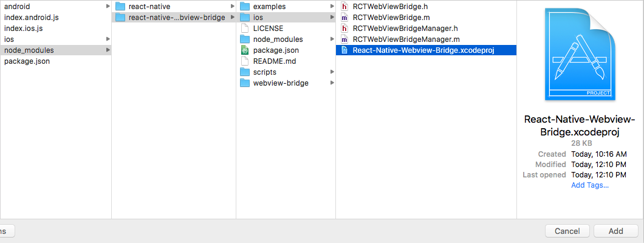Expand the android folder arrow
Viewport: 644px width, 243px height.
108,7
